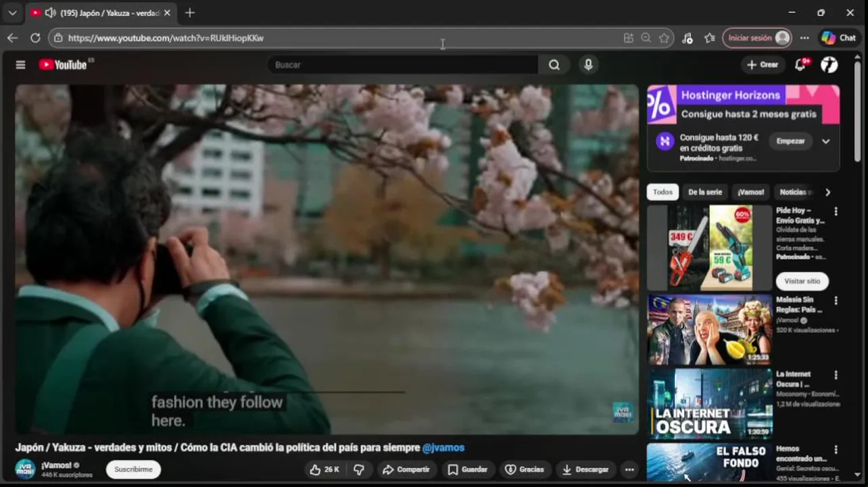Select the Todos filter chip

coord(662,192)
